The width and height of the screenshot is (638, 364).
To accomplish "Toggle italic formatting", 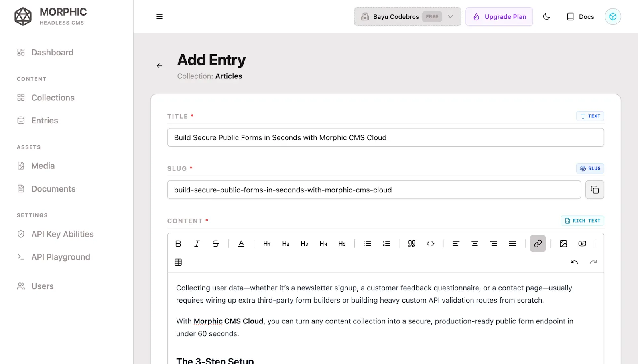I will coord(197,243).
